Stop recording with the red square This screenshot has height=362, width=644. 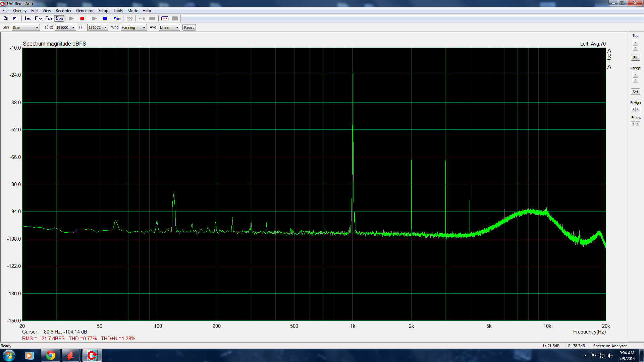(x=82, y=18)
